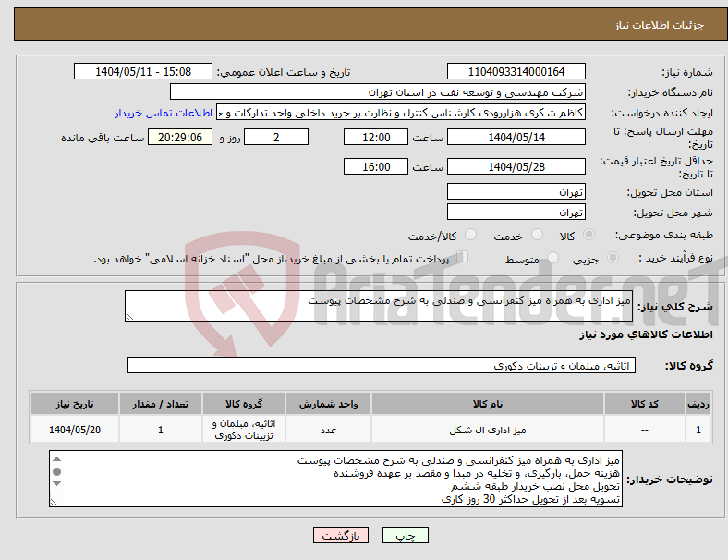Click the اطلاعات کالاهای مورد نیاز heading
Viewport: 728px width, 560px height.
point(646,335)
